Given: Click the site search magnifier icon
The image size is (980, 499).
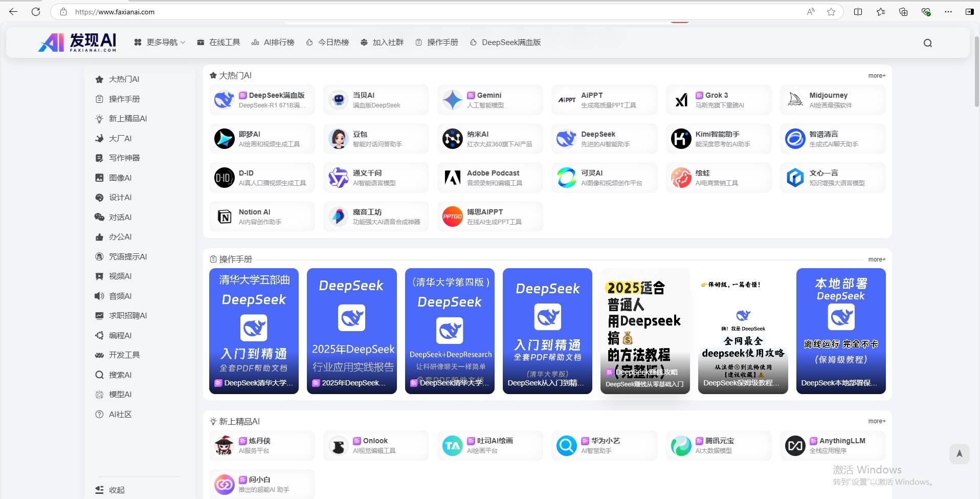Looking at the screenshot, I should [928, 43].
